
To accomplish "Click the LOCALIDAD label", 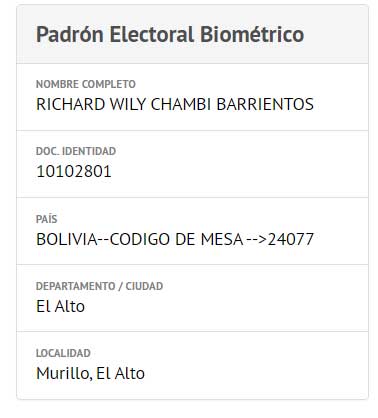I will pyautogui.click(x=63, y=353).
